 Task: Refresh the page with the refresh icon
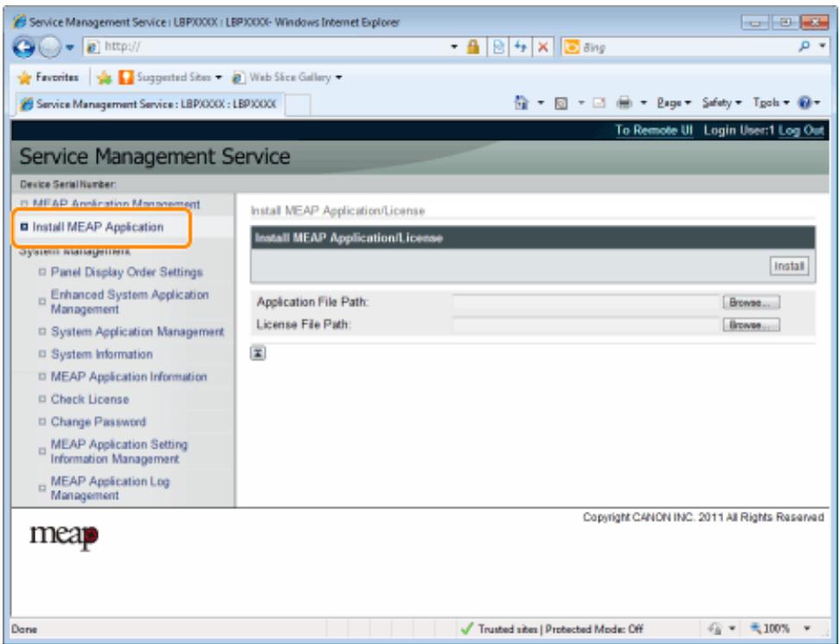pyautogui.click(x=520, y=47)
